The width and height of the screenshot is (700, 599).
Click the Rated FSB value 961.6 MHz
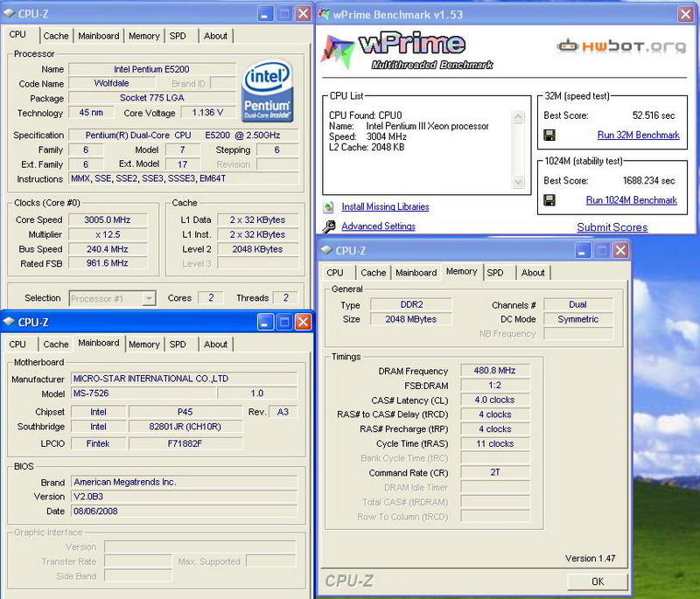[x=108, y=263]
